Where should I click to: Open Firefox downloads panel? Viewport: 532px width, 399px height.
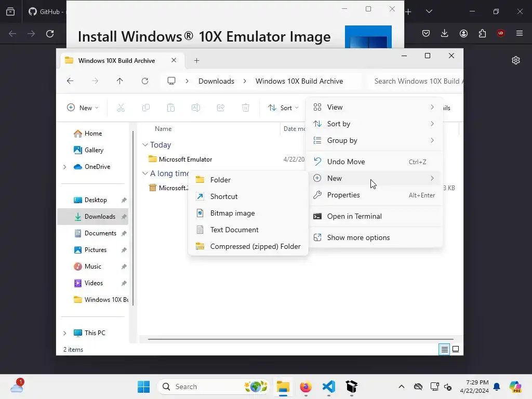tap(445, 33)
